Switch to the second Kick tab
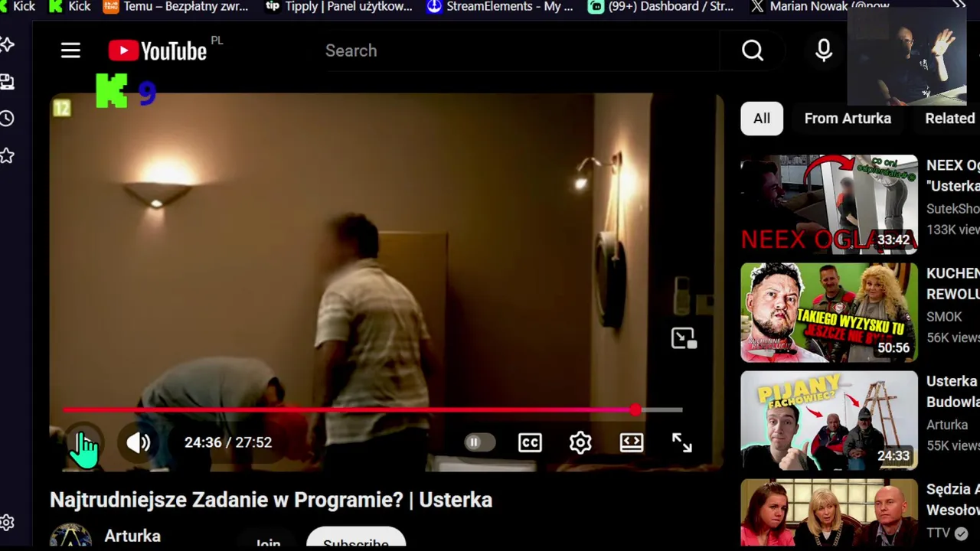The image size is (980, 551). click(70, 6)
